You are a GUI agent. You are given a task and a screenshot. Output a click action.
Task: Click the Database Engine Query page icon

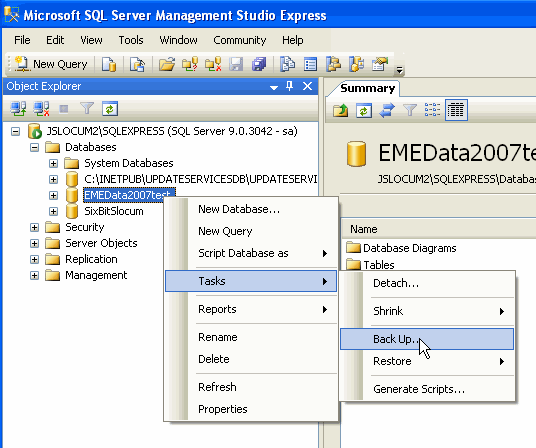click(109, 64)
